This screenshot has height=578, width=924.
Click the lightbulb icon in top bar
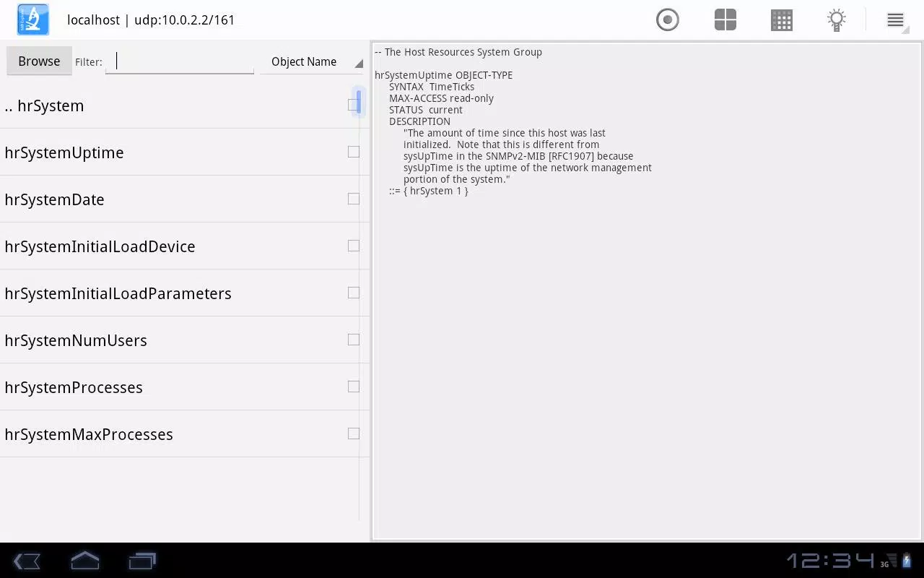click(x=837, y=20)
